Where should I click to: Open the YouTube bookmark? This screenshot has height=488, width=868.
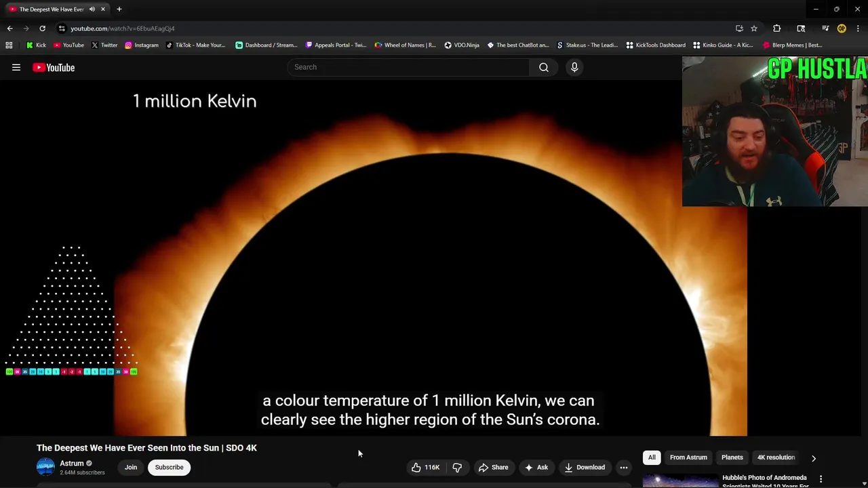point(68,45)
